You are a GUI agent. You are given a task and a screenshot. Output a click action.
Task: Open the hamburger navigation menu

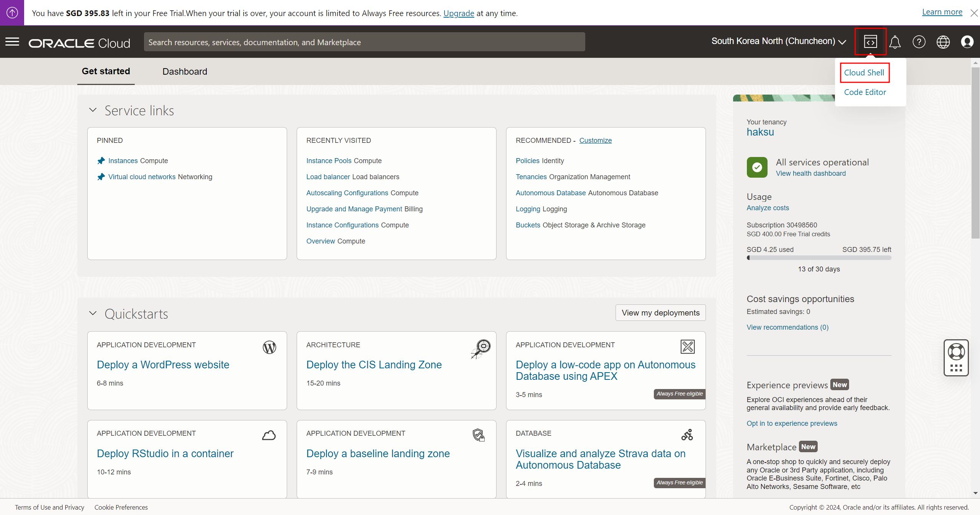(x=12, y=42)
